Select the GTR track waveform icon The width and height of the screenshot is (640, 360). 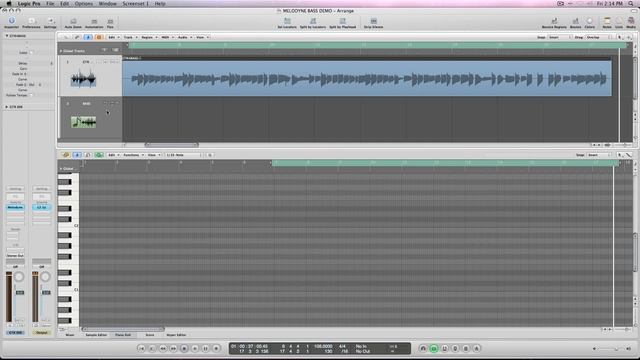(x=83, y=79)
